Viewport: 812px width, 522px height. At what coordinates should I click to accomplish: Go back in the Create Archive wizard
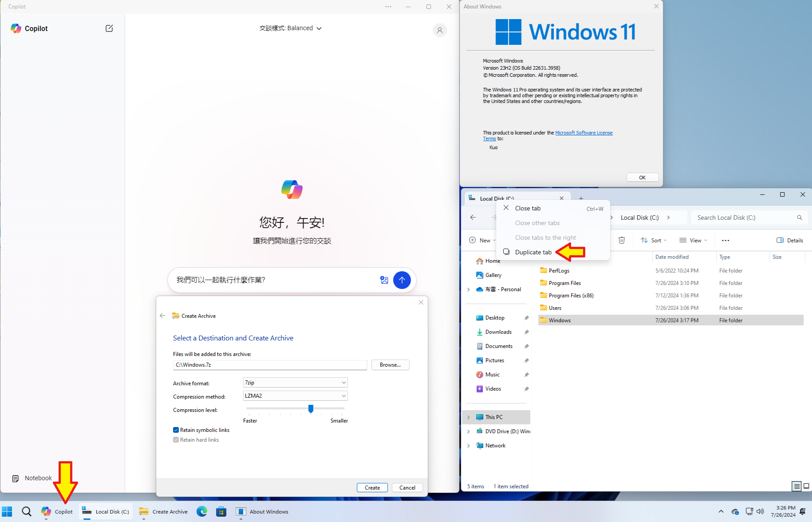[x=162, y=316]
